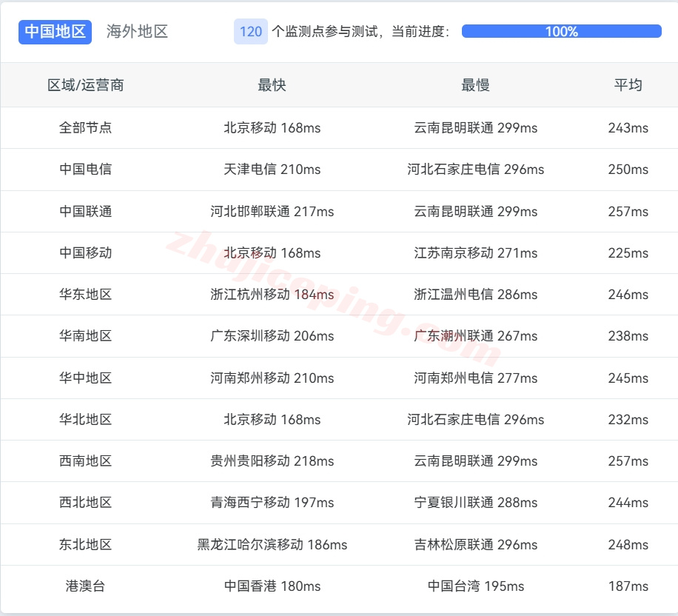The height and width of the screenshot is (616, 678).
Task: Click 257ms average in 西南地区 row
Action: click(x=628, y=461)
